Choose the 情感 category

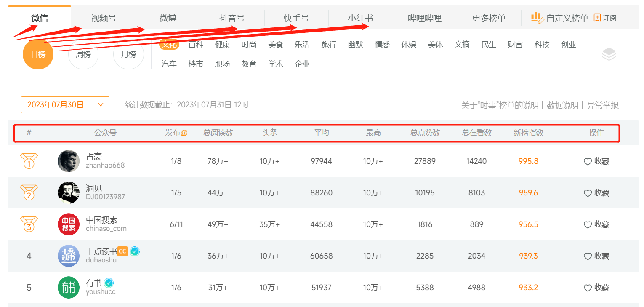coord(382,44)
